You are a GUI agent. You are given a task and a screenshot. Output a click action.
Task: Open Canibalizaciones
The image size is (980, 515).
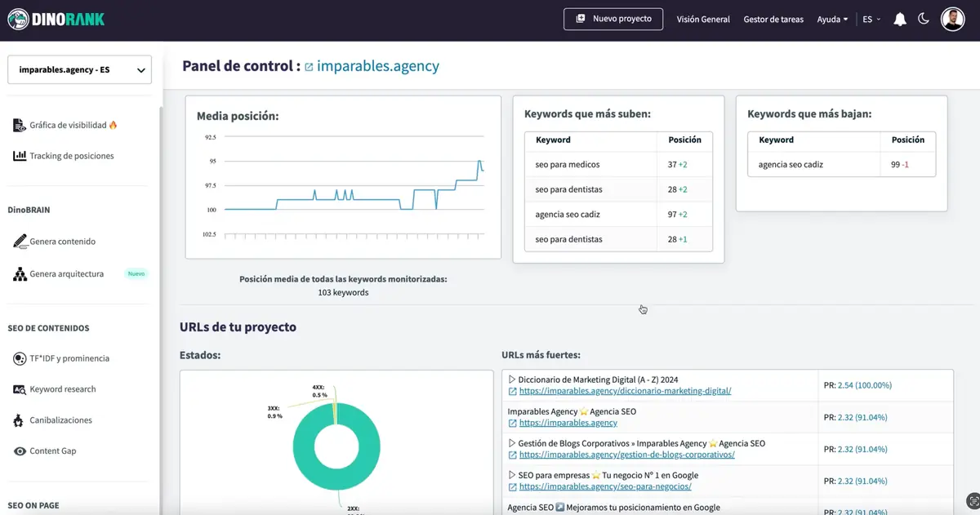[x=61, y=420]
